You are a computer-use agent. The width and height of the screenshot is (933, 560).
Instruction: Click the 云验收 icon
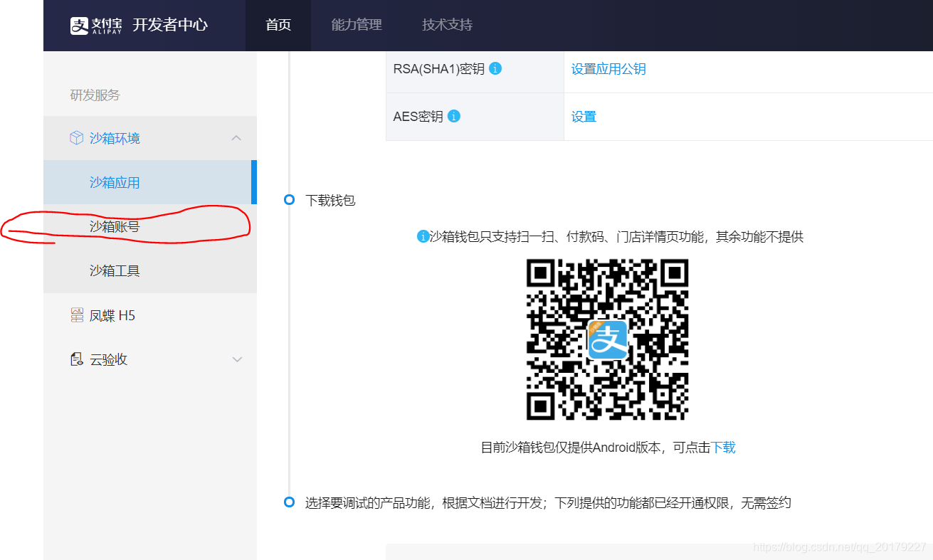point(77,359)
